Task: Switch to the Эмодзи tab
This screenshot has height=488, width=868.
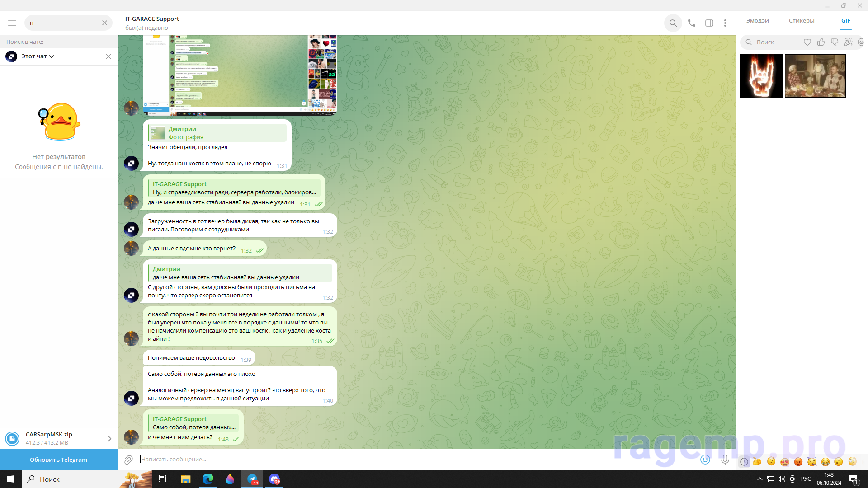Action: tap(757, 21)
